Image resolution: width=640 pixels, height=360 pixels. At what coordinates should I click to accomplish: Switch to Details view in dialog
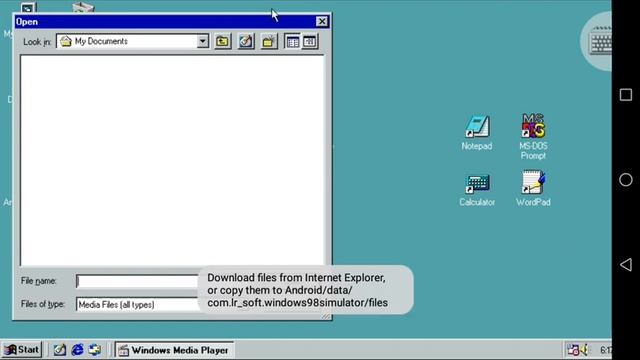pyautogui.click(x=310, y=41)
